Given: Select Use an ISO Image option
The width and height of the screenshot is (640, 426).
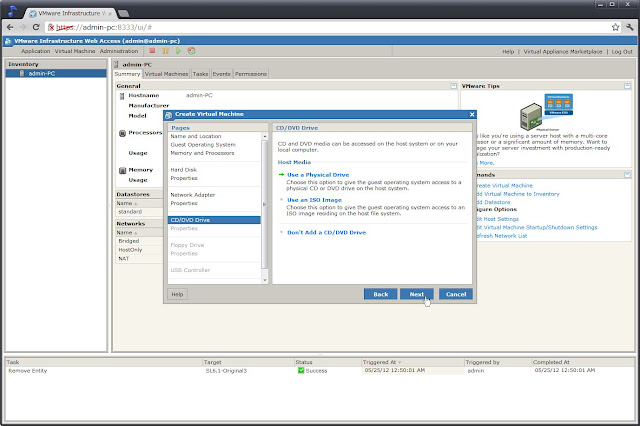Looking at the screenshot, I should (314, 200).
